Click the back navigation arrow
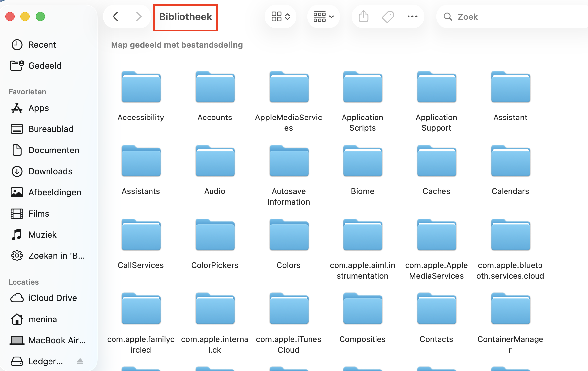This screenshot has width=588, height=371. (x=115, y=16)
